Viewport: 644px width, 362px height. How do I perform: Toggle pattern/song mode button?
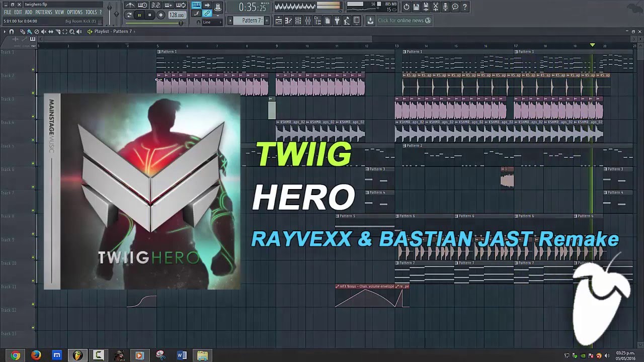coord(129,15)
